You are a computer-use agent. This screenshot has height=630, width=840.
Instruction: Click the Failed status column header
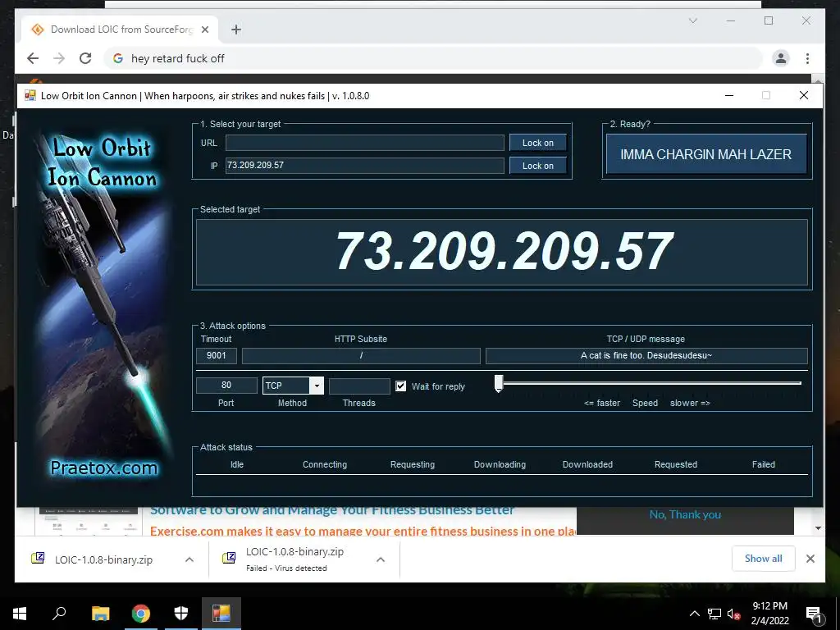(x=764, y=464)
